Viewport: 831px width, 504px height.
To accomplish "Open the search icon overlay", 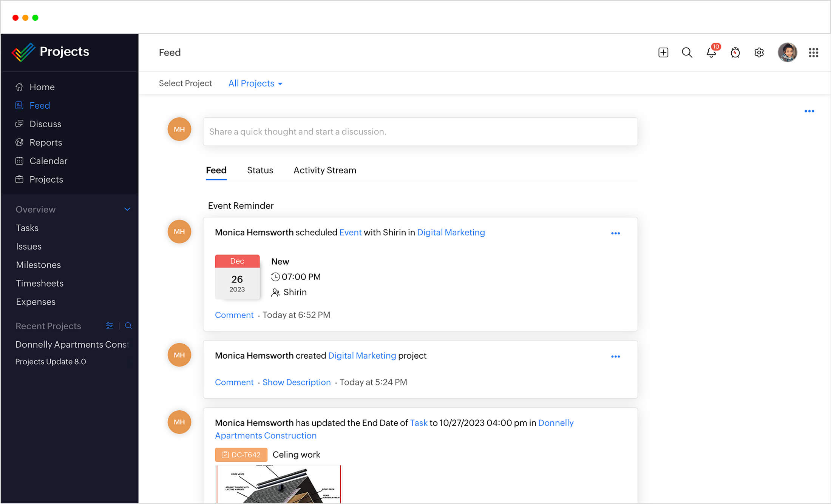I will click(x=687, y=52).
